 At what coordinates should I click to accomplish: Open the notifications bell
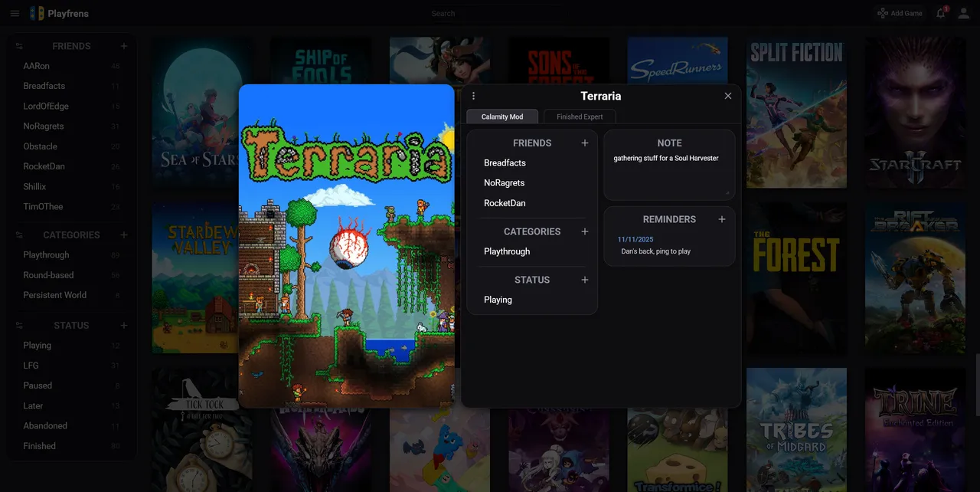(x=941, y=13)
